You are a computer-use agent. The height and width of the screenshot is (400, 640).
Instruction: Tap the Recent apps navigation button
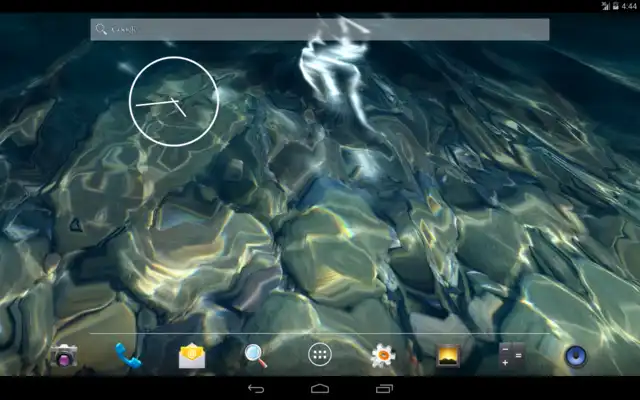coord(384,389)
